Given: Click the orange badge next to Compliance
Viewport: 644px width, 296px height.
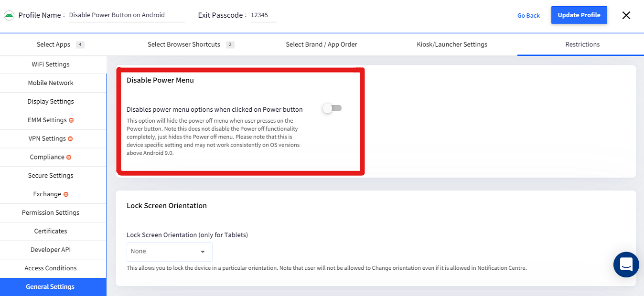Looking at the screenshot, I should point(69,158).
